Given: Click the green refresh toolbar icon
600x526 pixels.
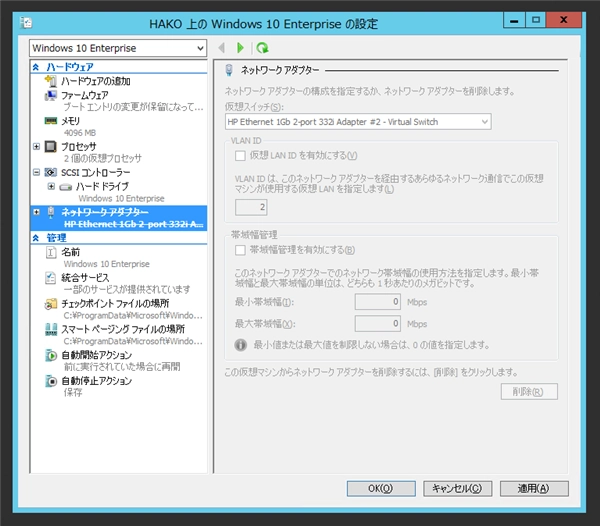Looking at the screenshot, I should click(x=262, y=48).
